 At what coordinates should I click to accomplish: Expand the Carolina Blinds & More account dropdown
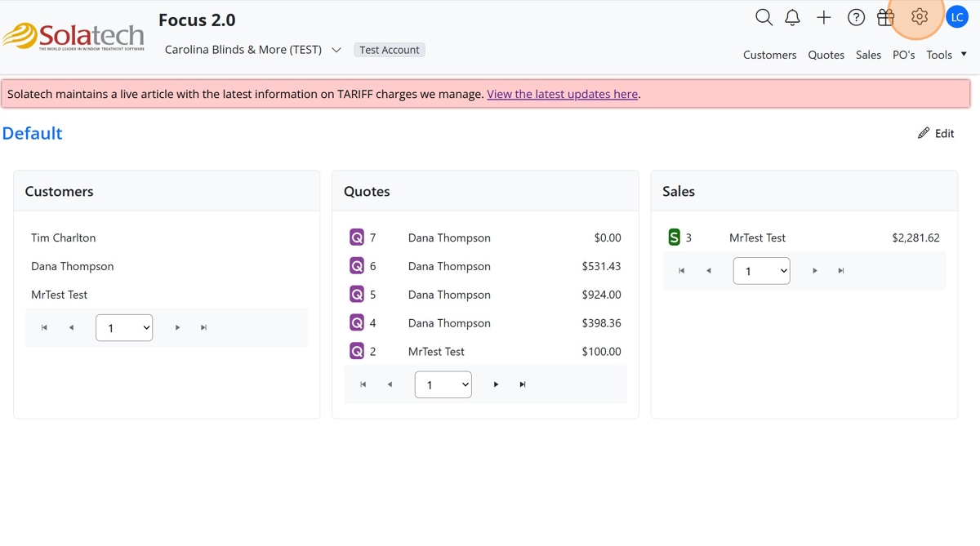pyautogui.click(x=336, y=50)
